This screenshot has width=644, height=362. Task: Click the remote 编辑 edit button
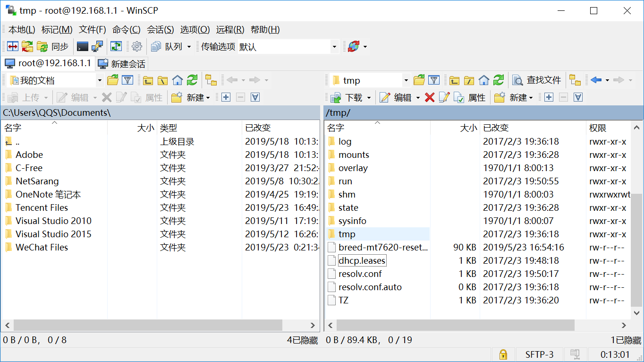(396, 97)
